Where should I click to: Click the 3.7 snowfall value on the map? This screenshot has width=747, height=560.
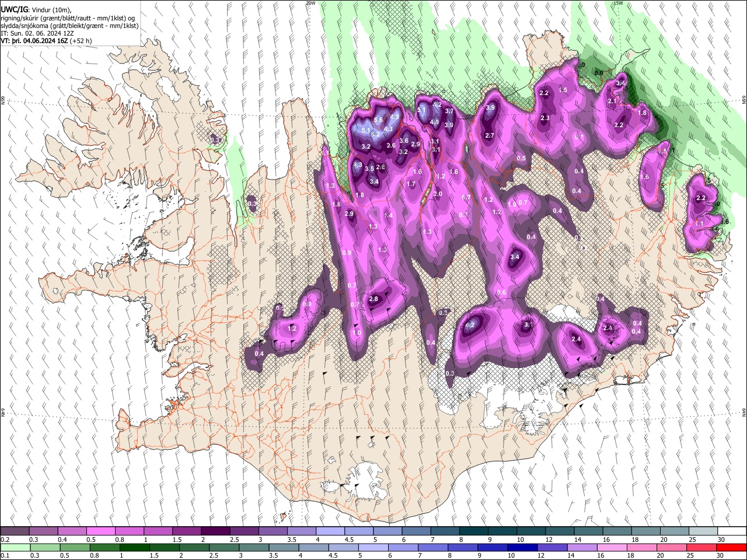coord(449,111)
